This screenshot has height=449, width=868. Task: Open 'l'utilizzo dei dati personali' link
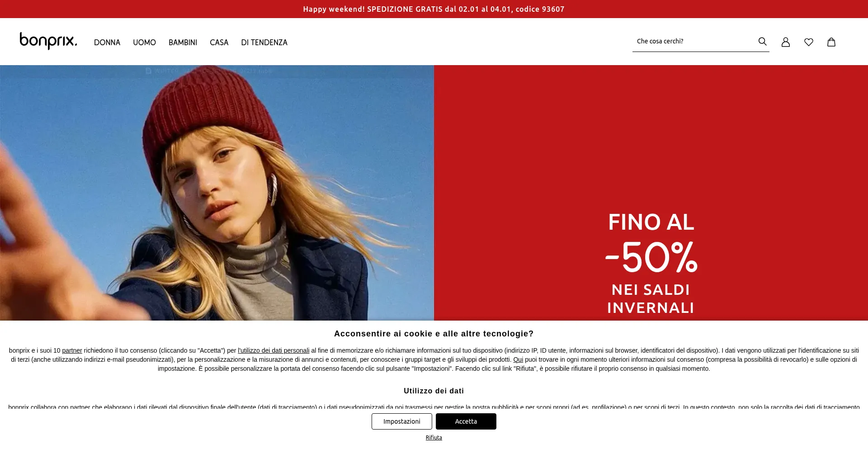pos(274,350)
